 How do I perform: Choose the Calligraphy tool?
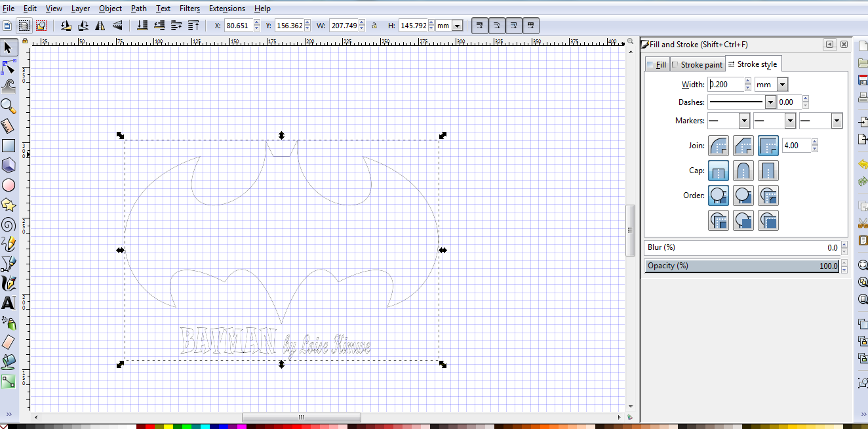[9, 283]
